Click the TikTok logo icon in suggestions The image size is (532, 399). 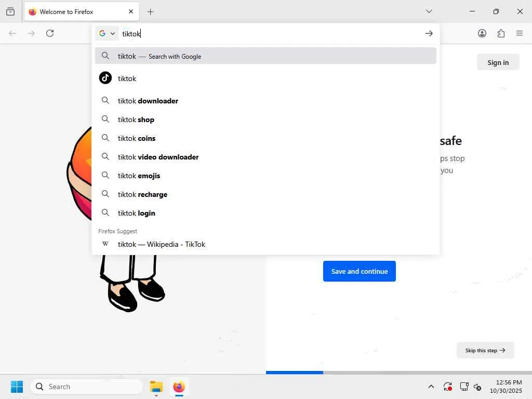(105, 78)
